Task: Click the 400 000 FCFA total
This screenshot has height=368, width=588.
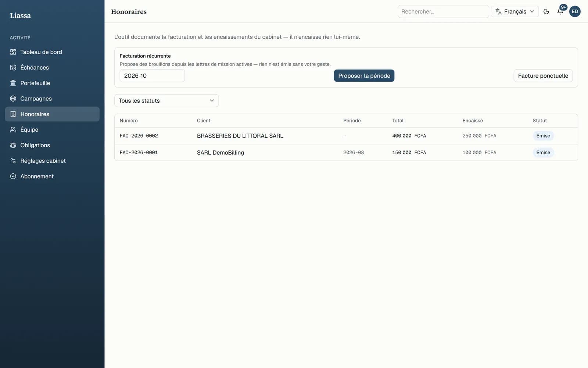Action: (409, 136)
